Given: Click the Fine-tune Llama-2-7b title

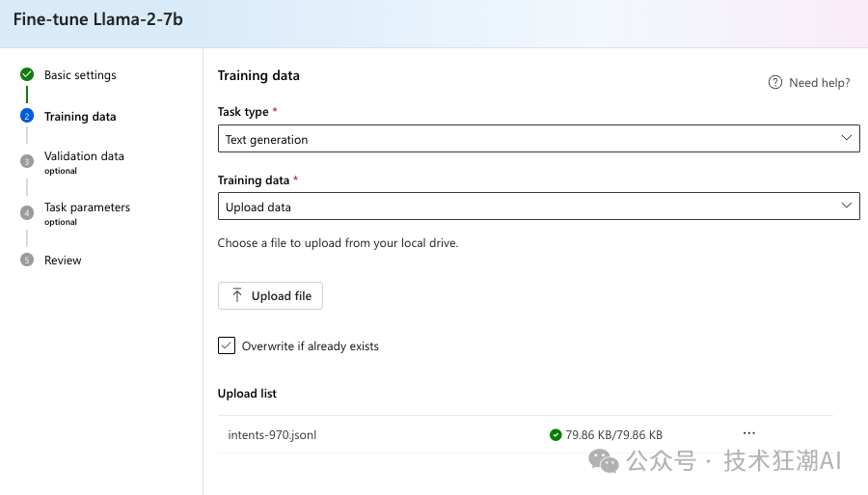Looking at the screenshot, I should (x=98, y=19).
